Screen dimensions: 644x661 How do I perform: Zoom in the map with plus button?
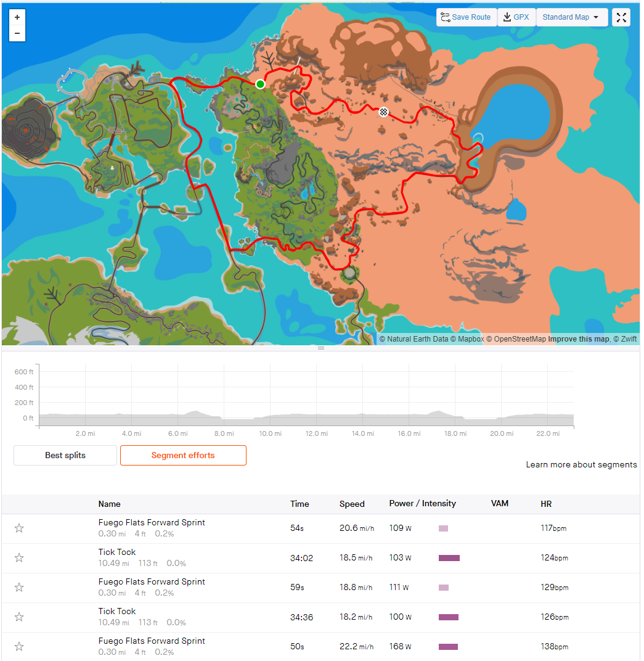pos(17,17)
